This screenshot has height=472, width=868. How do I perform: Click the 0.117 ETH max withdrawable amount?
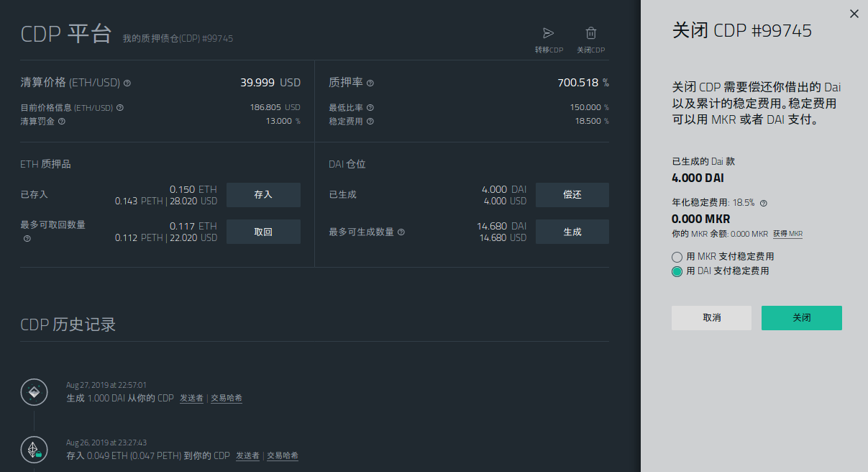point(193,226)
